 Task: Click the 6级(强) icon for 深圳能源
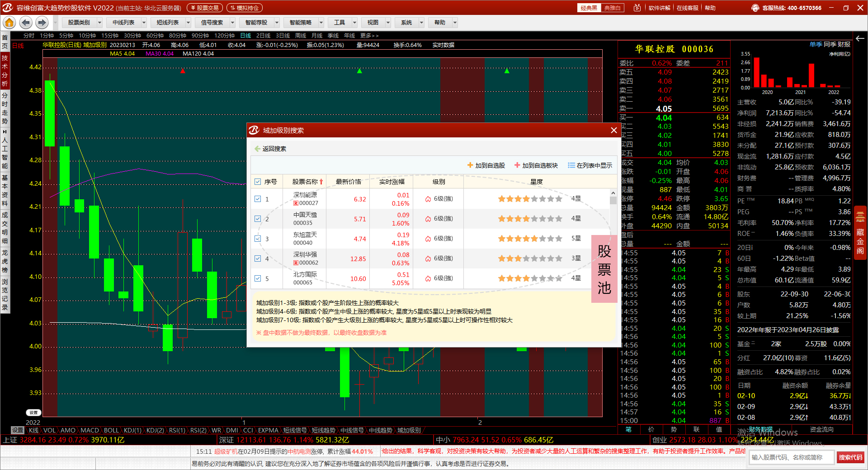[428, 199]
